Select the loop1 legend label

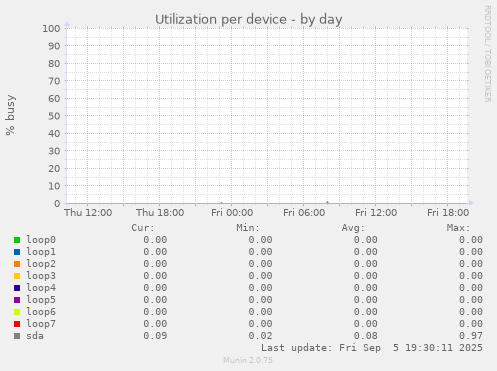(41, 252)
